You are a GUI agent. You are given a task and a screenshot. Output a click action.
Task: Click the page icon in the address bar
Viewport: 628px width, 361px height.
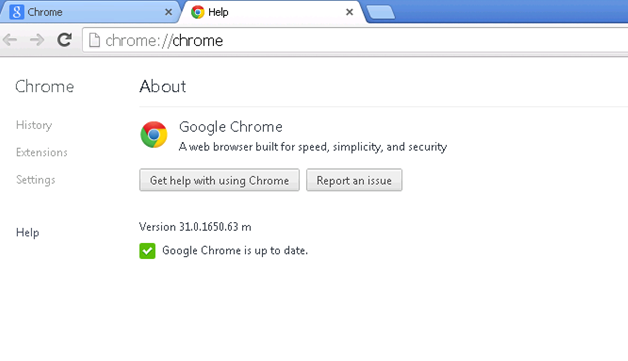click(94, 40)
